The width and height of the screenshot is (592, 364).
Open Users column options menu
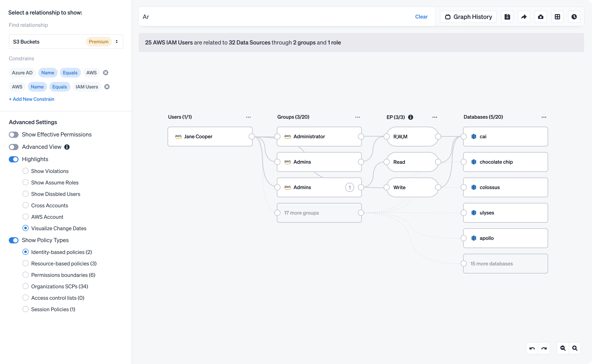(x=248, y=117)
